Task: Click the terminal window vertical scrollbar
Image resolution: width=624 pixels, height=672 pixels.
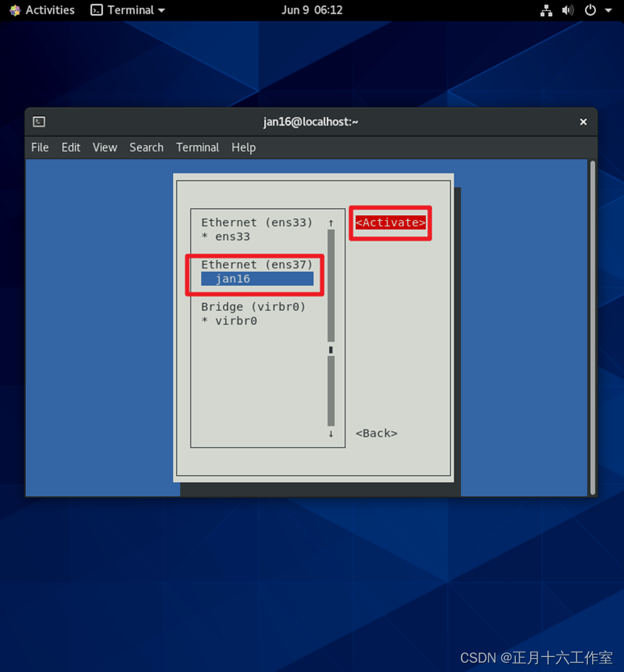Action: (x=592, y=328)
